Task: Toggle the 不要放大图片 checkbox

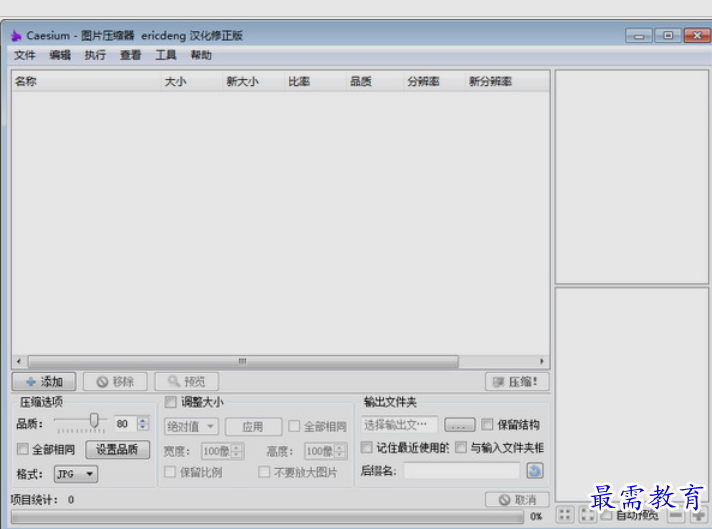Action: pyautogui.click(x=264, y=472)
